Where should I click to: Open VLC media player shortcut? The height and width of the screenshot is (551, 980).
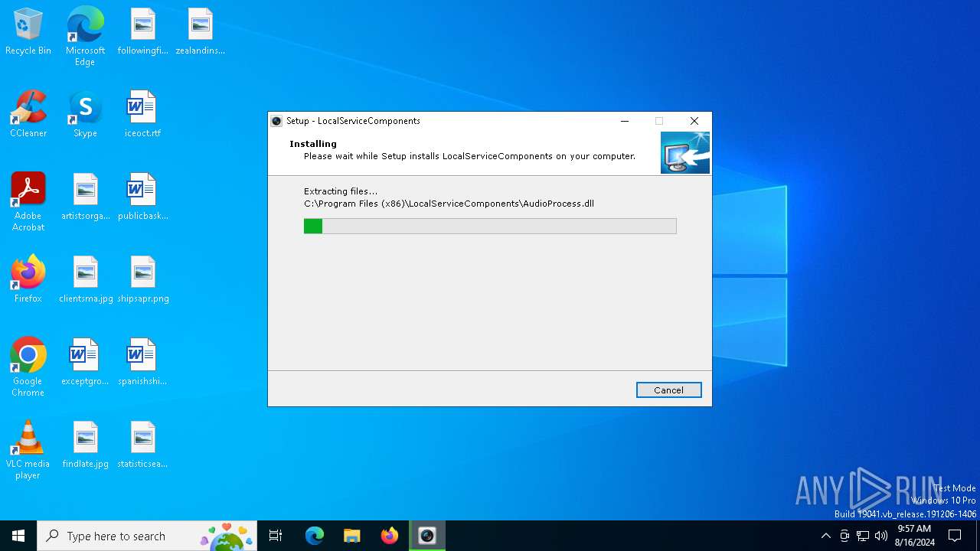28,450
